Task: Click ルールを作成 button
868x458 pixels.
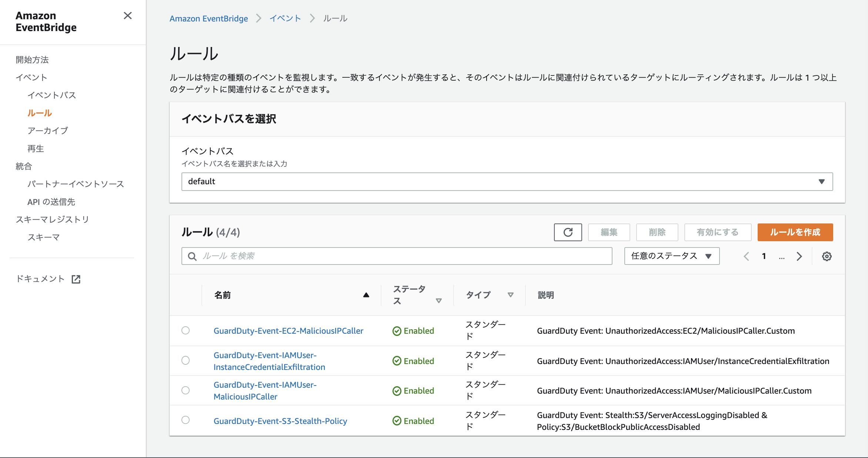Action: [795, 232]
